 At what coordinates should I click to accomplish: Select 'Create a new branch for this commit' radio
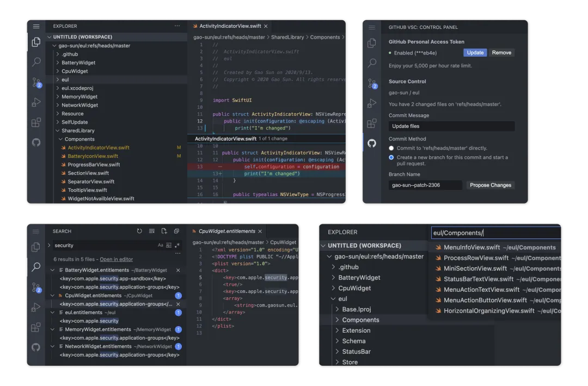click(x=391, y=157)
